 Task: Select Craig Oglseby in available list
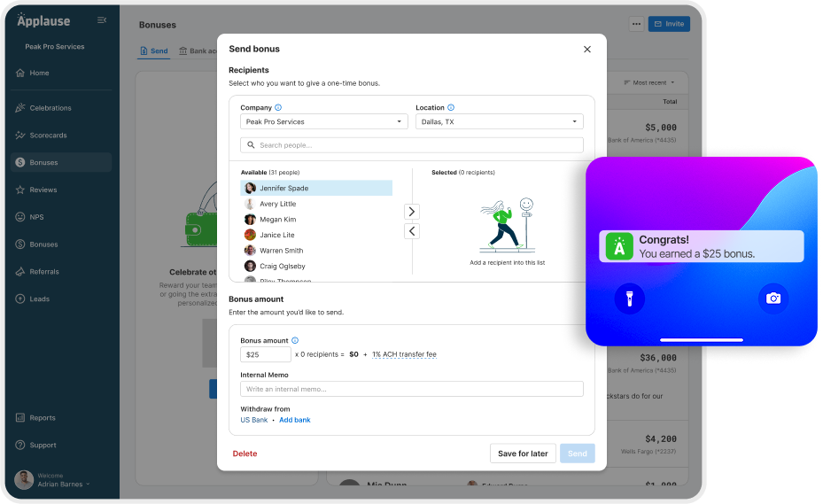click(x=316, y=267)
